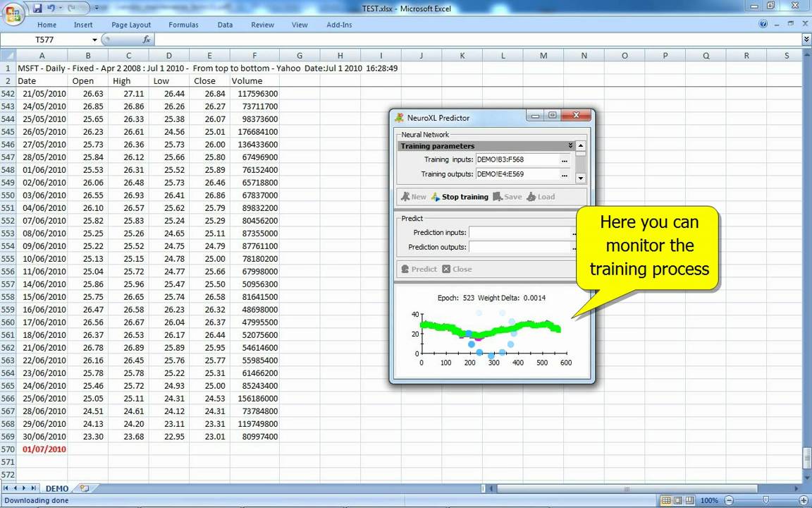Open Excel Help question mark icon
The width and height of the screenshot is (812, 508).
coord(763,24)
